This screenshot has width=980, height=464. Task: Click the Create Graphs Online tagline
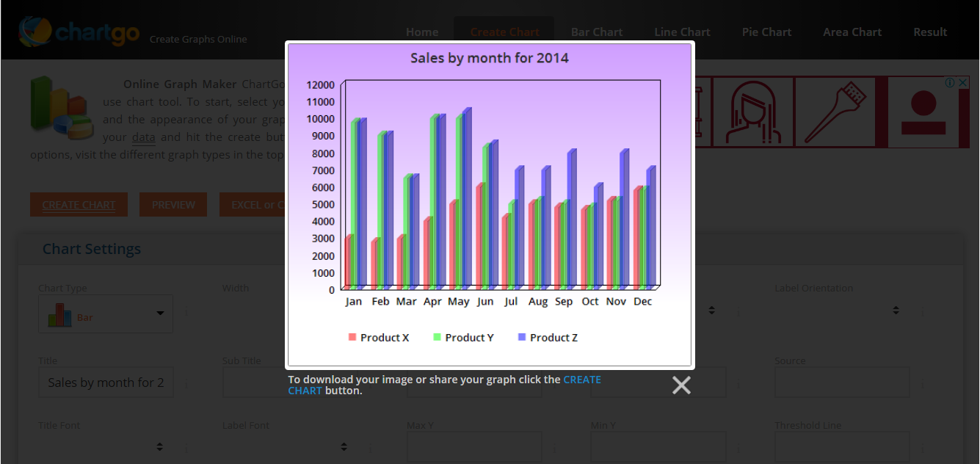(x=198, y=40)
